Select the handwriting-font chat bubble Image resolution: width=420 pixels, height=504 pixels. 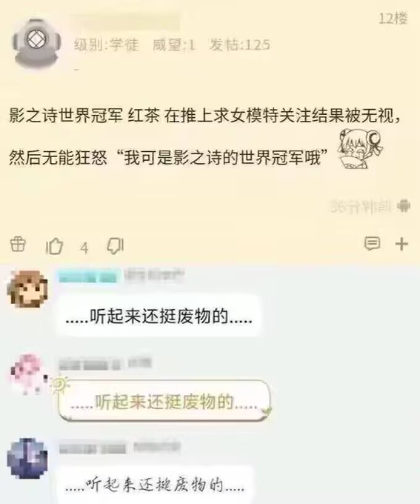155,485
